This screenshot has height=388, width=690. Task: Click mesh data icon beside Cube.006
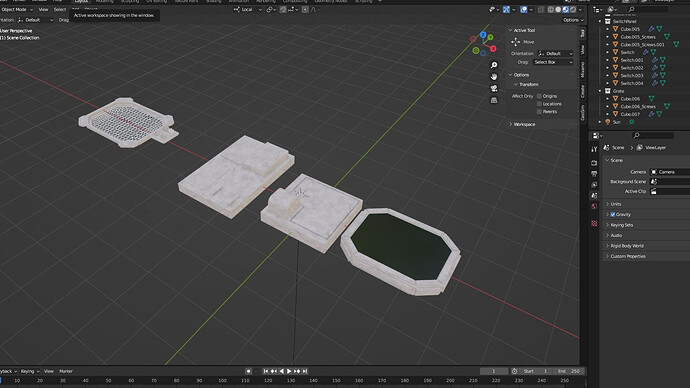click(651, 99)
